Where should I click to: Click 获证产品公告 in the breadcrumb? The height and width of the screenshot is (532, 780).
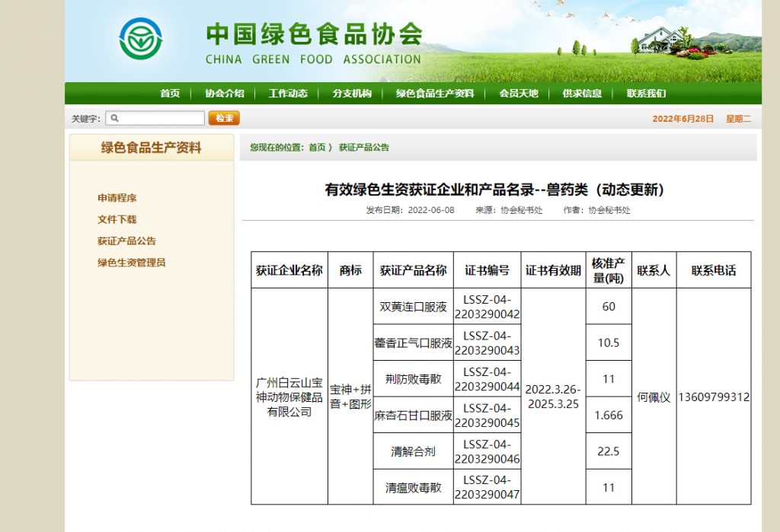pyautogui.click(x=364, y=148)
